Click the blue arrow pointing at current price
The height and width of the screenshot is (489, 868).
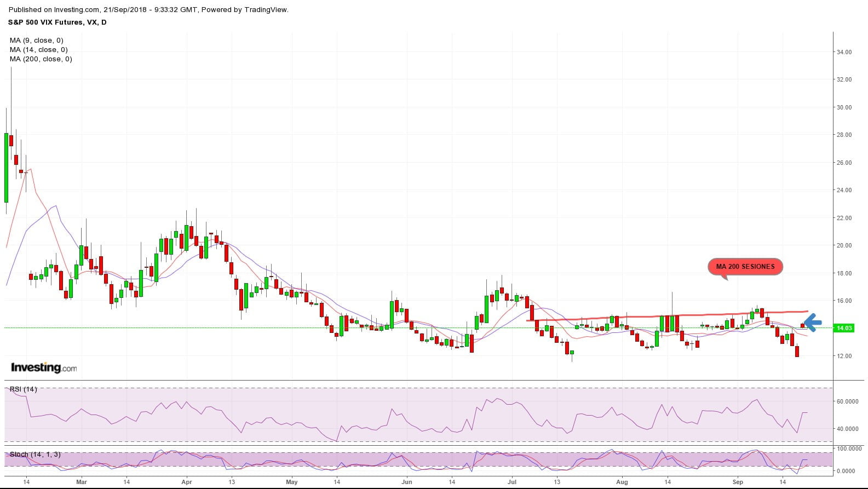[x=813, y=323]
